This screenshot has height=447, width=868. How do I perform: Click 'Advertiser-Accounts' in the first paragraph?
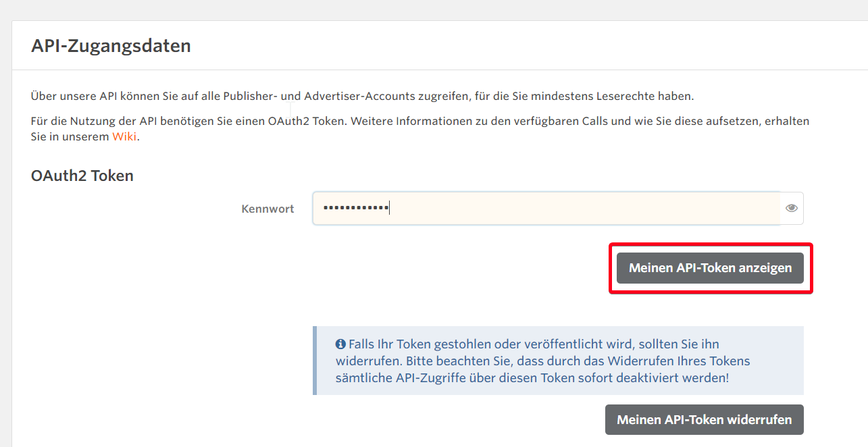point(355,97)
